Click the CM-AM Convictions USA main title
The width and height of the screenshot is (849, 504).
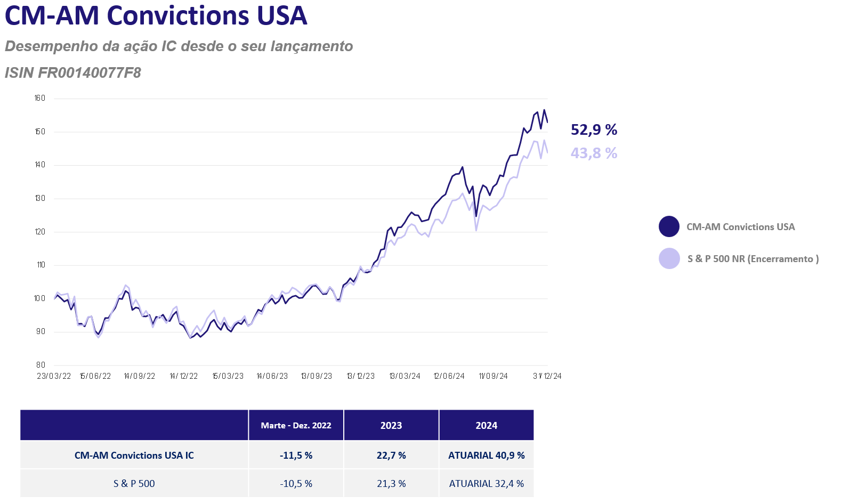[x=156, y=15]
